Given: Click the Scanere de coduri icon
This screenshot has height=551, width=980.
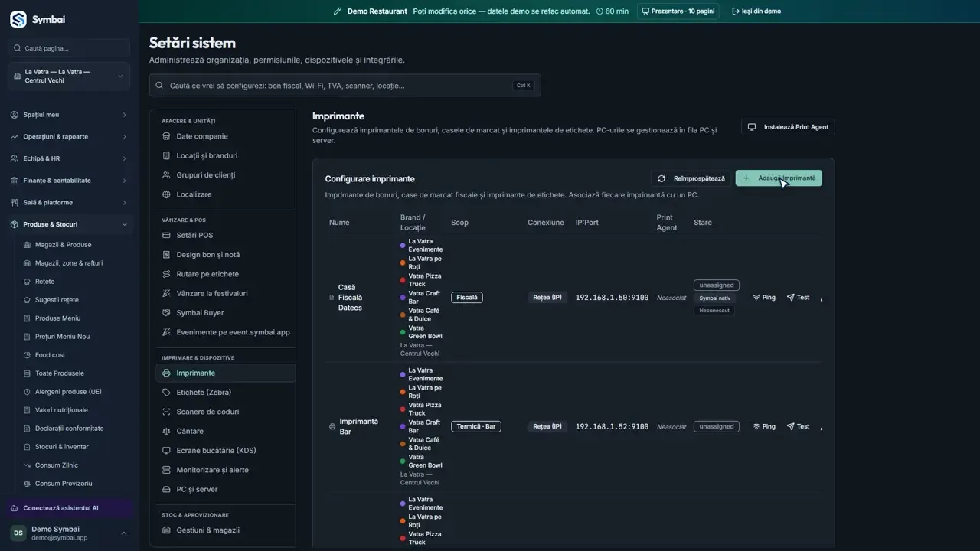Looking at the screenshot, I should click(166, 412).
